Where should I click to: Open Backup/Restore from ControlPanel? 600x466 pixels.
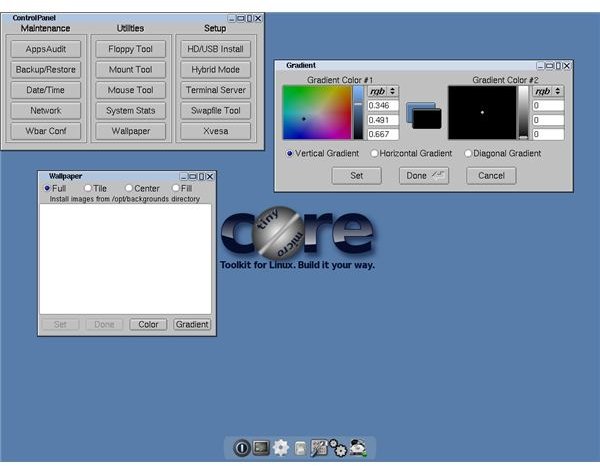46,70
